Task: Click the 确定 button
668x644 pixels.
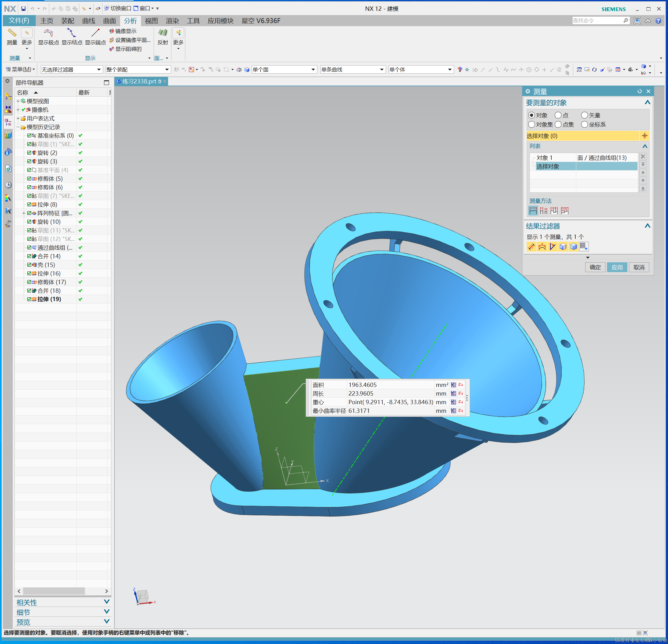Action: click(x=595, y=267)
